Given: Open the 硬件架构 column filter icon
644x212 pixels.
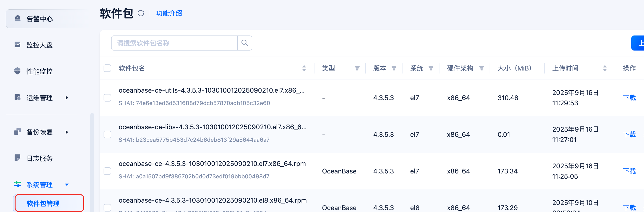Looking at the screenshot, I should 481,68.
